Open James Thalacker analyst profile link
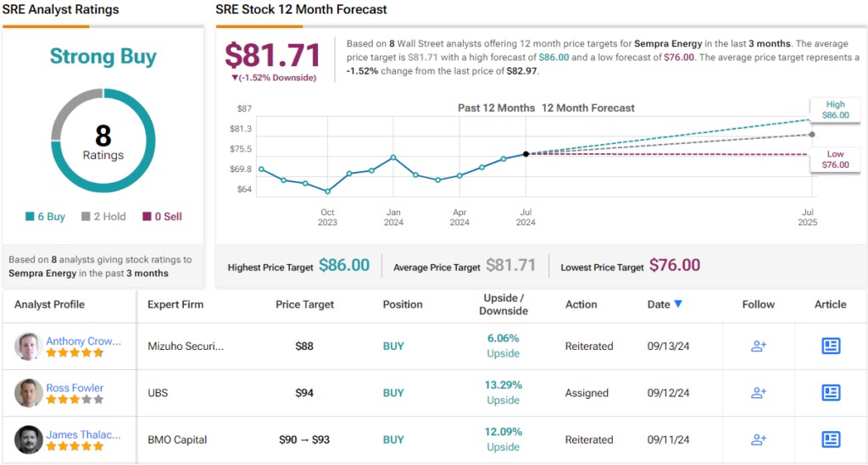Image resolution: width=868 pixels, height=465 pixels. (x=83, y=435)
